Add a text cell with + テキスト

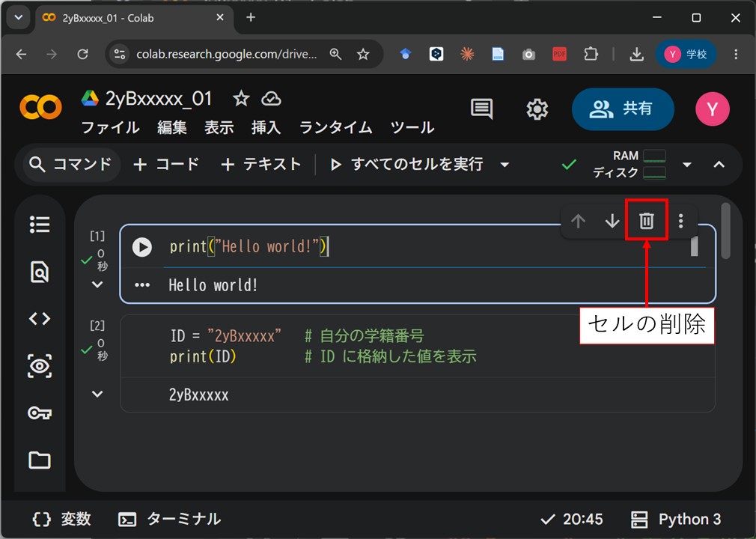tap(260, 165)
